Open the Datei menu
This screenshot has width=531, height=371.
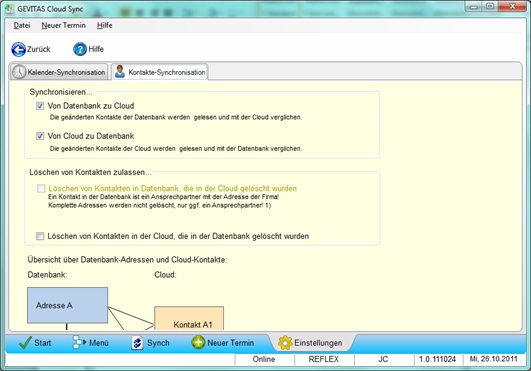click(22, 25)
